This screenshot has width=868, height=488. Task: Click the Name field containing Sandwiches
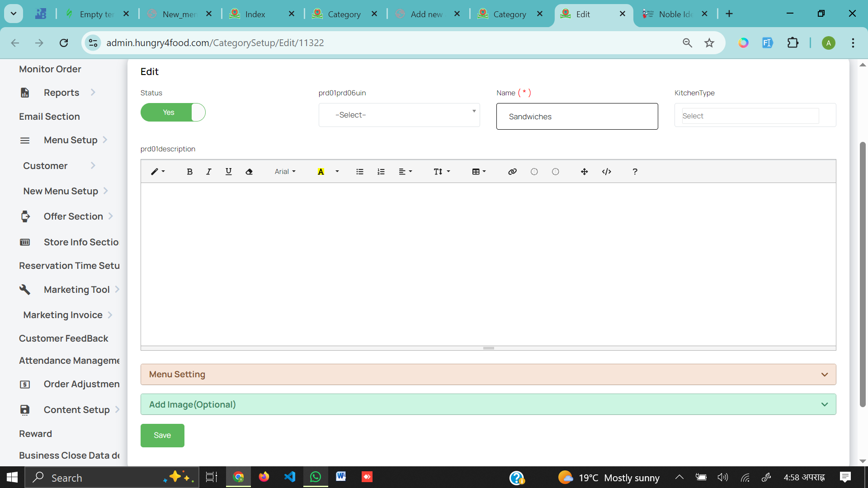(x=577, y=117)
